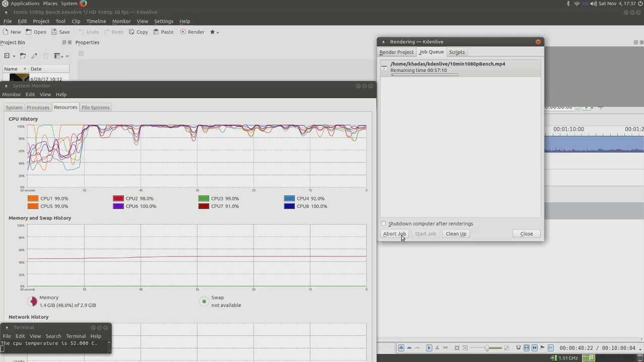644x362 pixels.
Task: Open the Timeline menu in Kdenlive
Action: [x=96, y=21]
